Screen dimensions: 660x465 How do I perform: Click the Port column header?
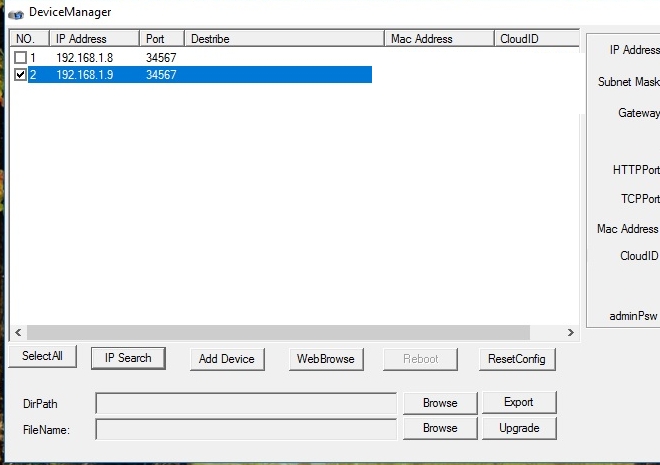click(x=163, y=39)
